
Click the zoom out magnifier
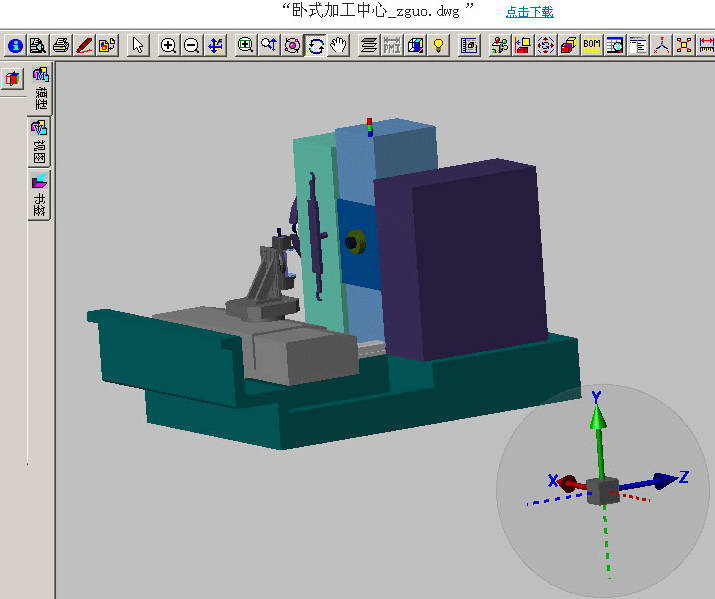(191, 45)
